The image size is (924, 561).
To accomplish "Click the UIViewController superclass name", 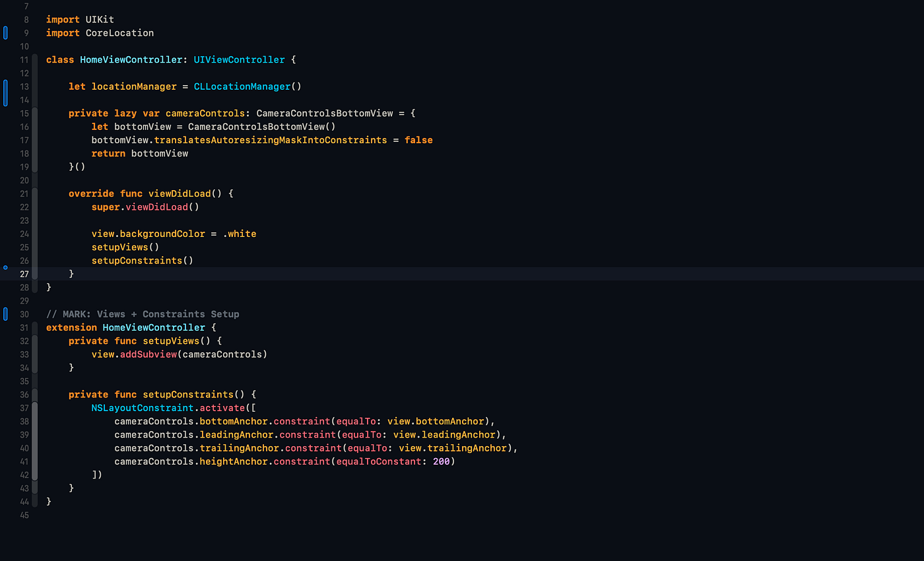I will [x=239, y=59].
